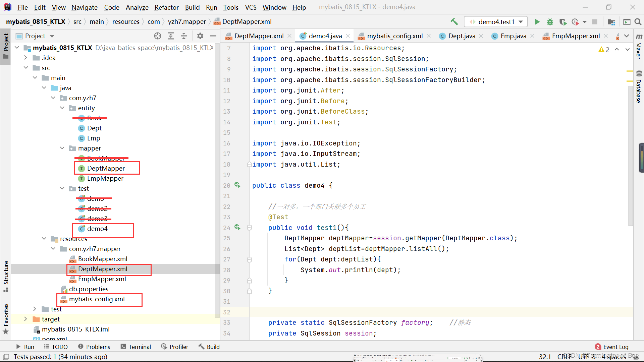The image size is (644, 362).
Task: Jump to previous highlighted error arrow
Action: point(617,49)
